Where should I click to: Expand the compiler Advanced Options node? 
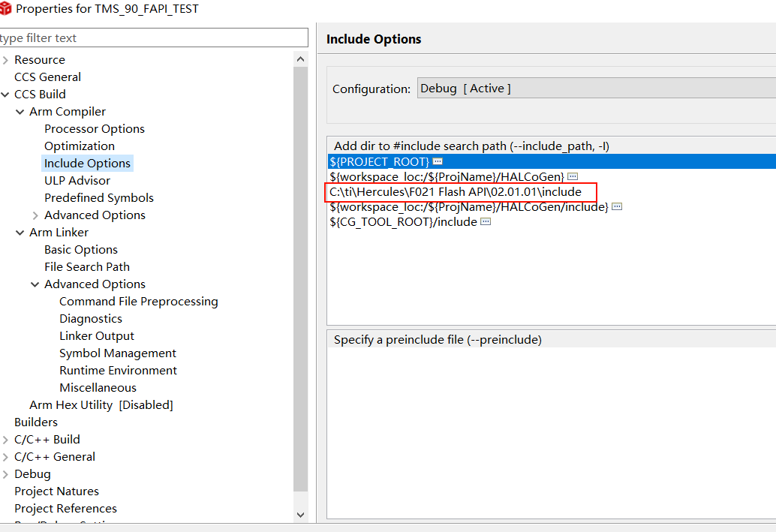click(x=35, y=215)
